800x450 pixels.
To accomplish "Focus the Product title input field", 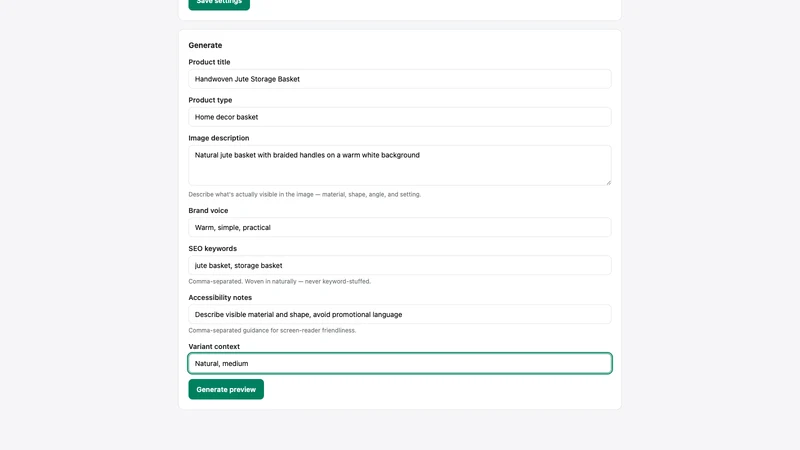I will pyautogui.click(x=399, y=79).
